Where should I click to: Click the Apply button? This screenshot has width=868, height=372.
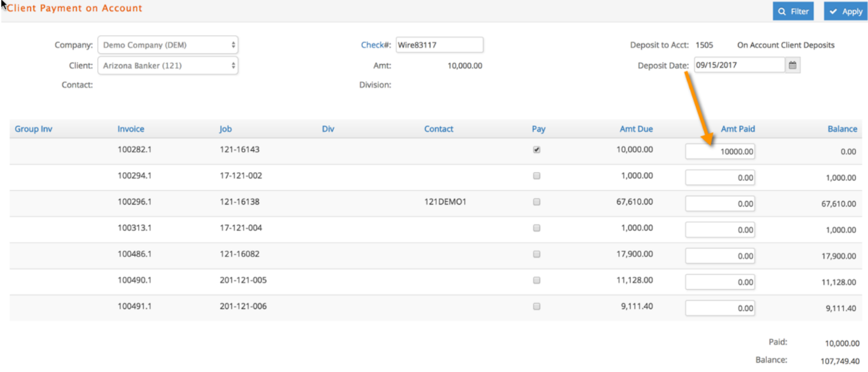coord(846,11)
